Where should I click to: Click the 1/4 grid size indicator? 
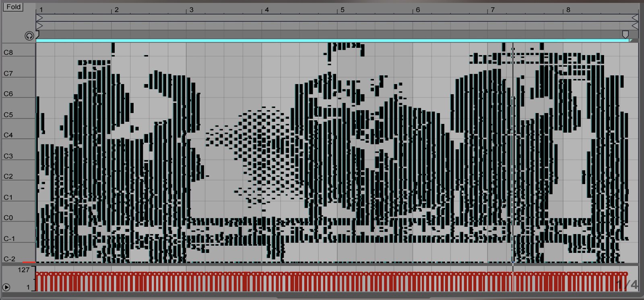tap(627, 285)
